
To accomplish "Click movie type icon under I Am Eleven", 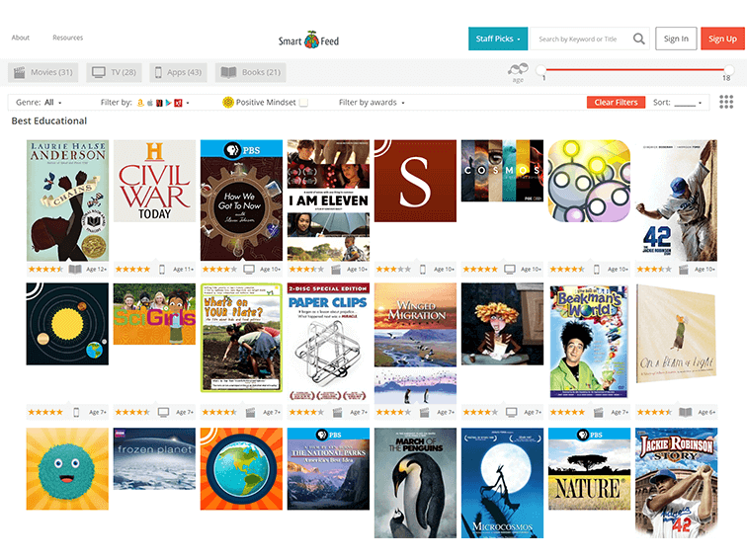I will point(336,269).
